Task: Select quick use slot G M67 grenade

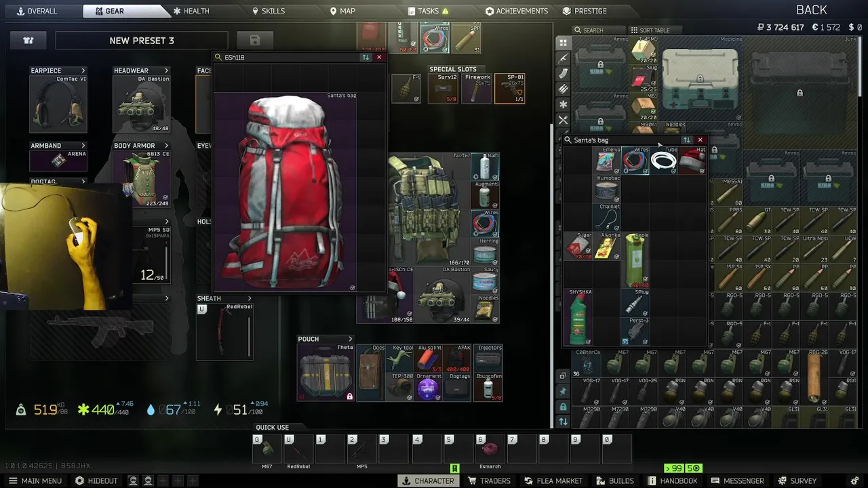Action: coord(267,449)
